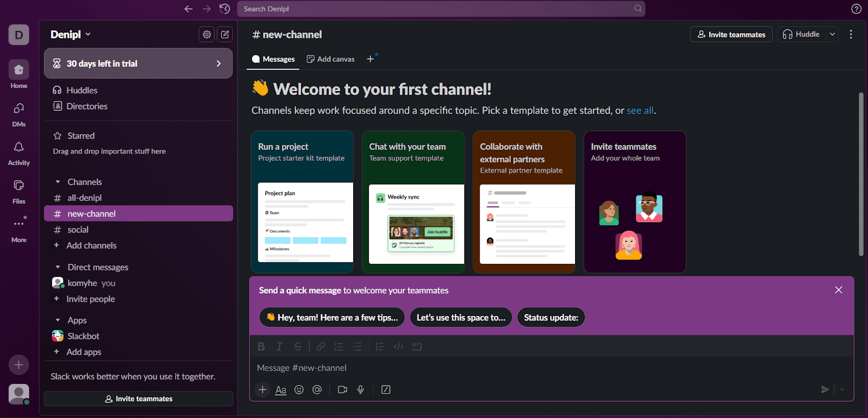
Task: Click the Message #new-channel input field
Action: tap(542, 368)
